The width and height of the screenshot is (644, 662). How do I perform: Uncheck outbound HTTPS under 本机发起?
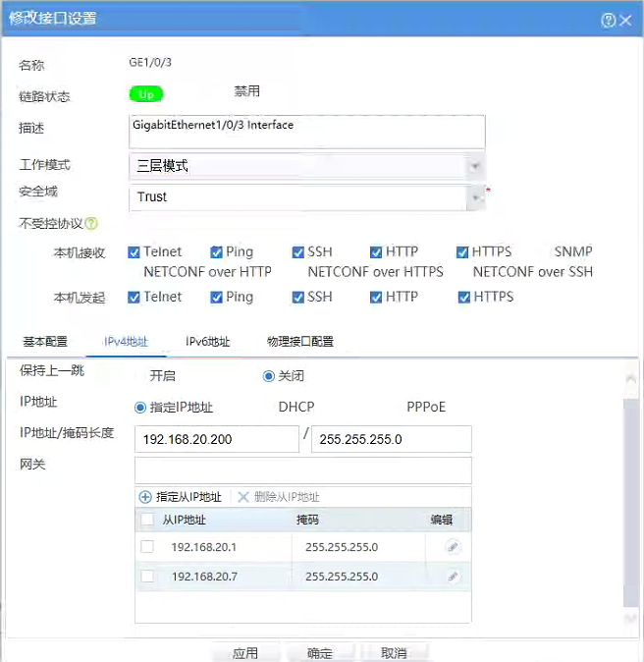pos(464,298)
